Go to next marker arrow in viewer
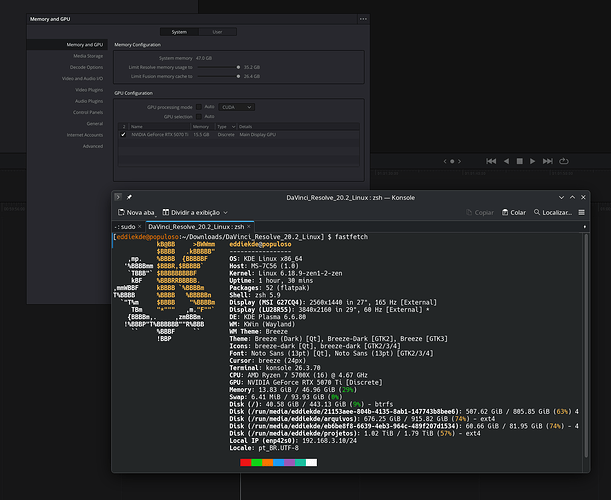 (x=459, y=161)
